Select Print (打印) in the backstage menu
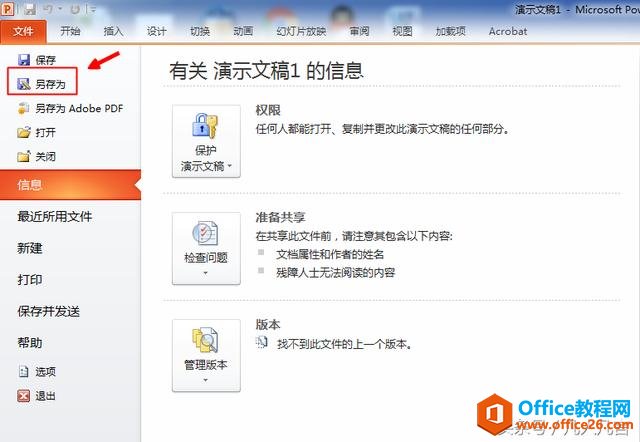Viewport: 640px width, 442px height. [x=29, y=280]
